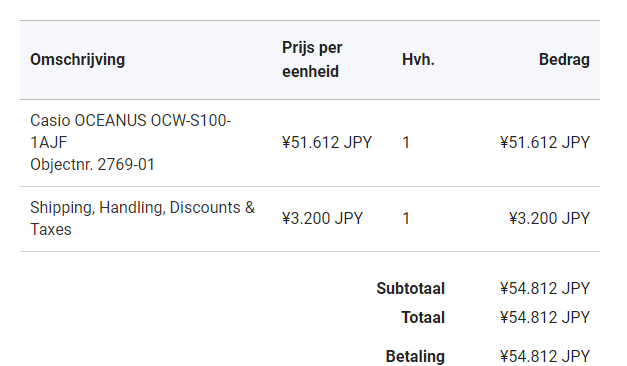Click the Subtotaal ¥54.812 JPY value

(x=545, y=288)
